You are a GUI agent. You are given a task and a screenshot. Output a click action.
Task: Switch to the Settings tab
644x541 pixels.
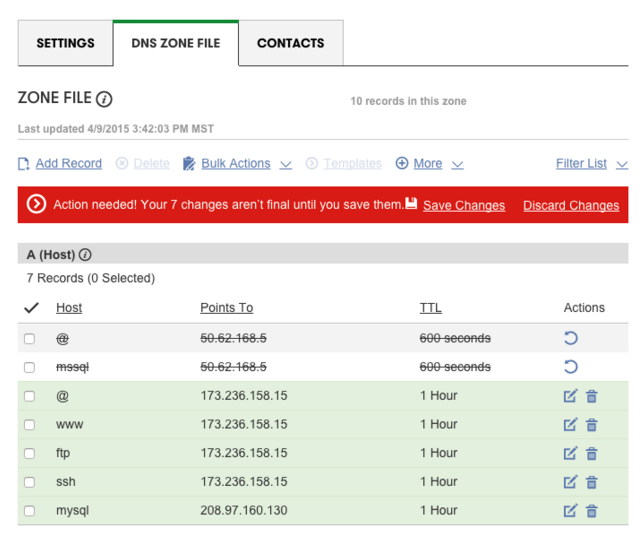65,44
